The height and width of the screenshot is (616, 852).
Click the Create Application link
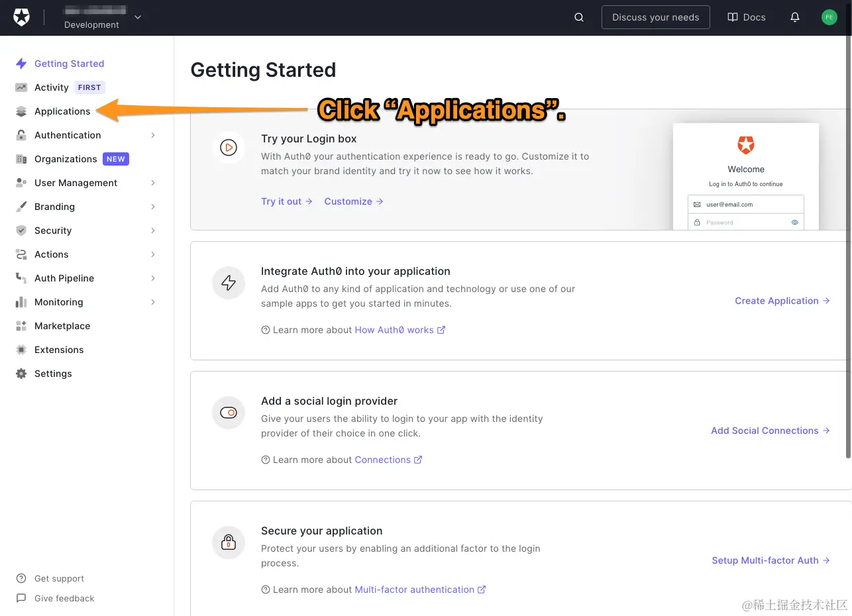[x=776, y=301]
